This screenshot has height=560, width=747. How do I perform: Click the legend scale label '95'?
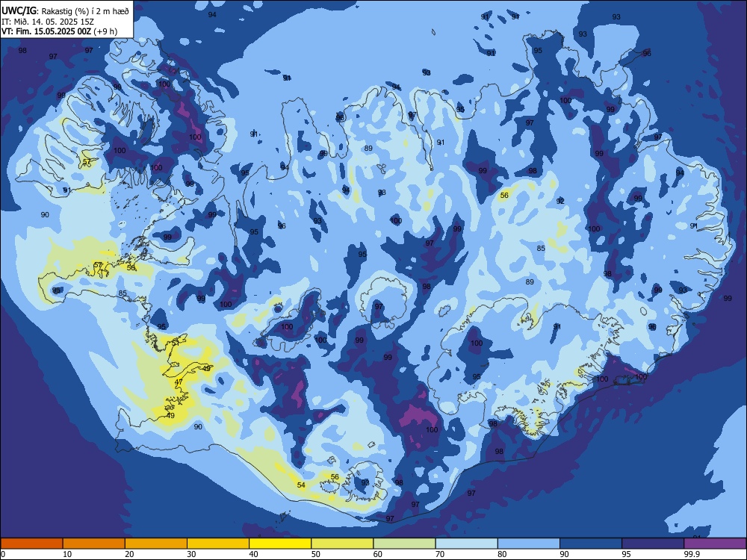pyautogui.click(x=626, y=554)
